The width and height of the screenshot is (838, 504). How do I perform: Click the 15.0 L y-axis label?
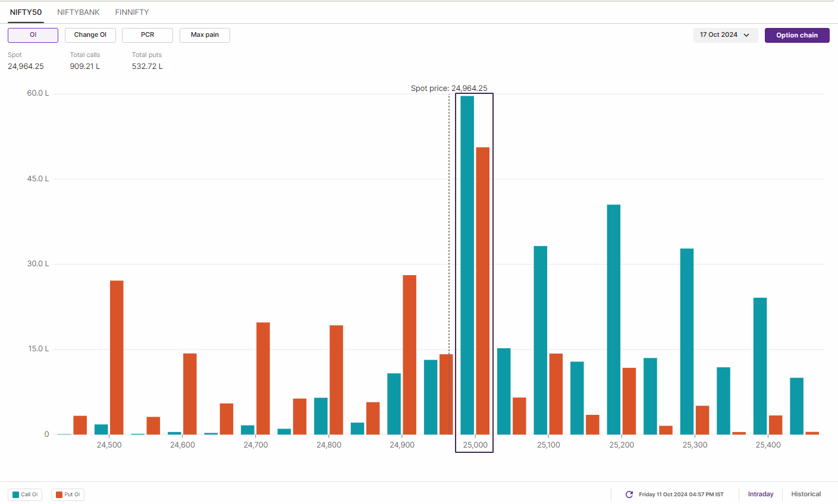[39, 349]
